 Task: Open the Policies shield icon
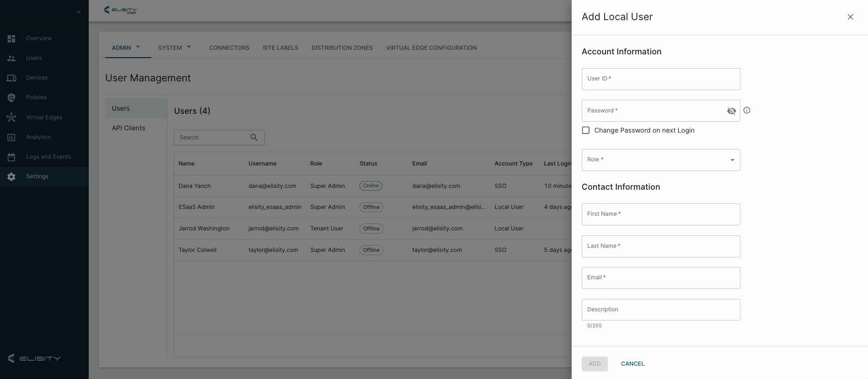tap(11, 97)
